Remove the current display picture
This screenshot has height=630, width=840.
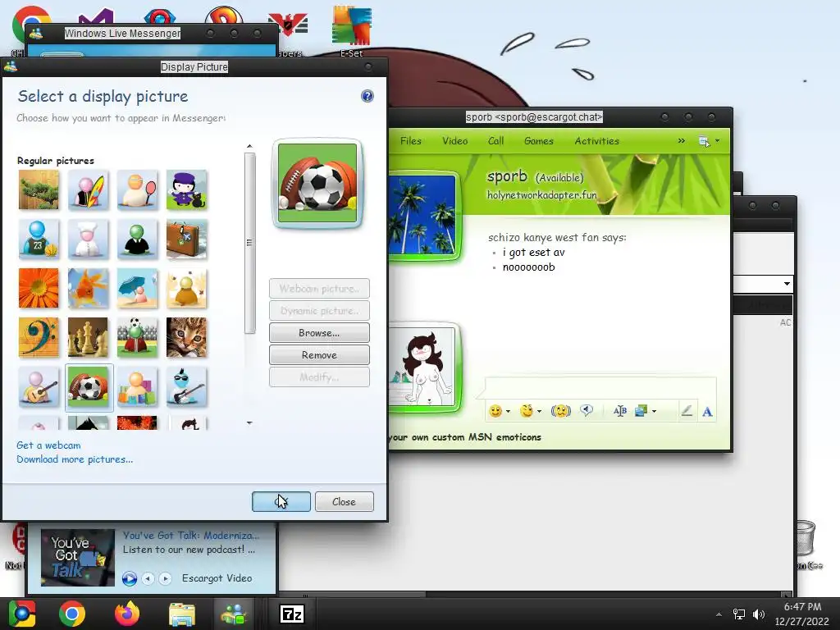pos(319,355)
